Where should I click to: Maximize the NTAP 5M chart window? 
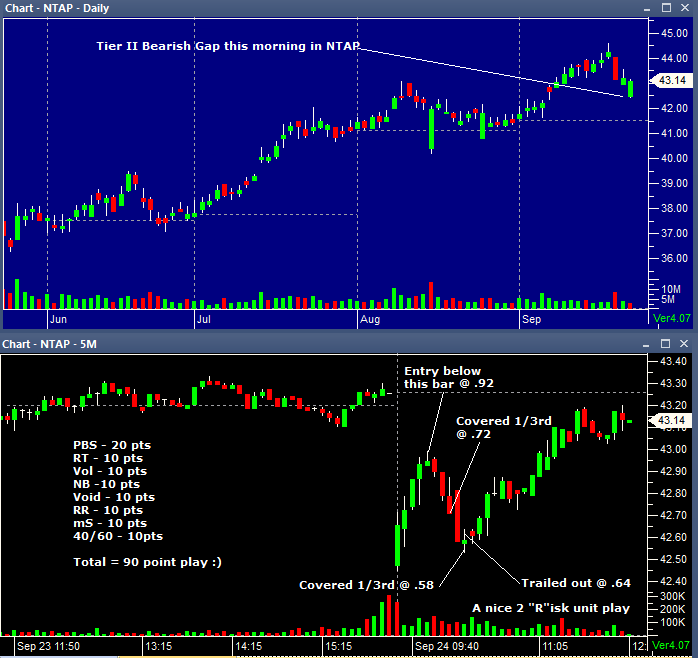click(x=666, y=343)
